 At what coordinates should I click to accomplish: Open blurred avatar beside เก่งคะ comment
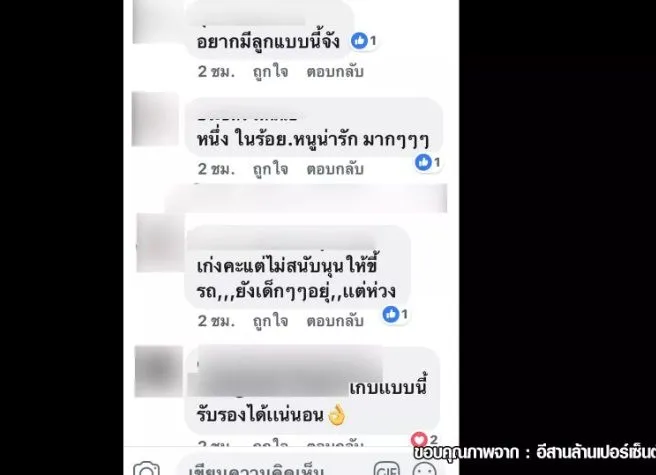160,243
